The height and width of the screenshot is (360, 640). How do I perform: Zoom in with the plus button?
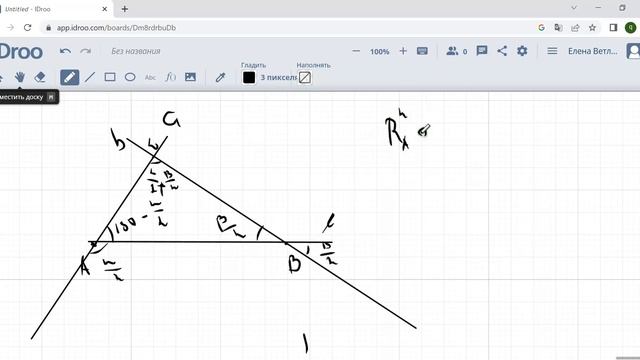(403, 51)
